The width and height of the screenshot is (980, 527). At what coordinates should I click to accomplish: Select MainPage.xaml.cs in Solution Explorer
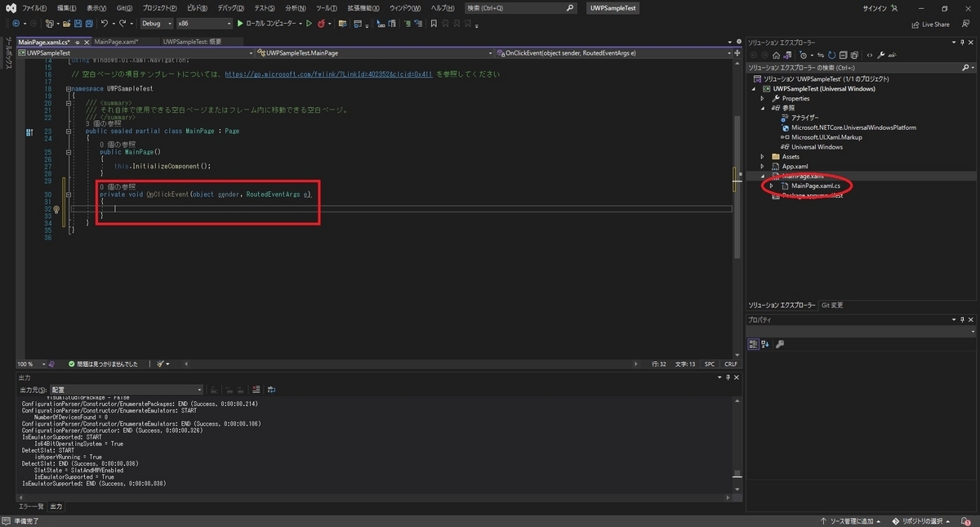tap(815, 186)
